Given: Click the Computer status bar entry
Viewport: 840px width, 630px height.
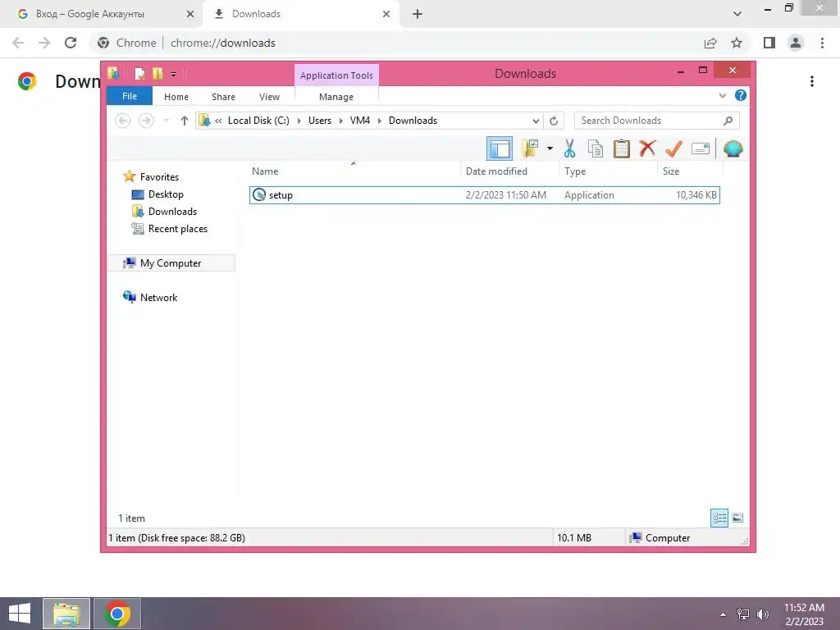Looking at the screenshot, I should click(x=661, y=538).
